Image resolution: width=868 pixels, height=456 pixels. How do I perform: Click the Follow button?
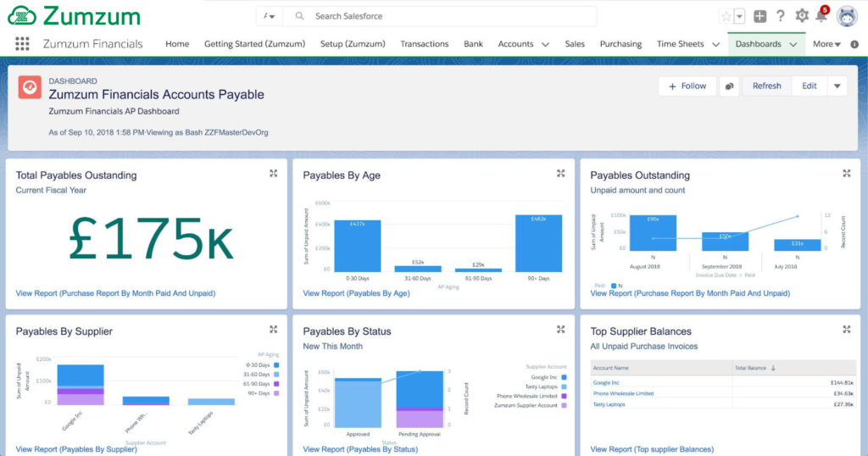click(x=687, y=86)
